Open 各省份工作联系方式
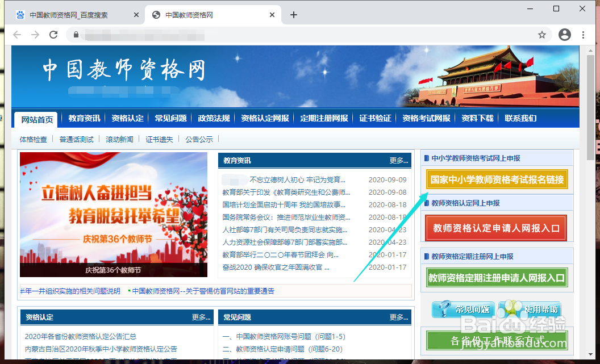 (x=497, y=340)
